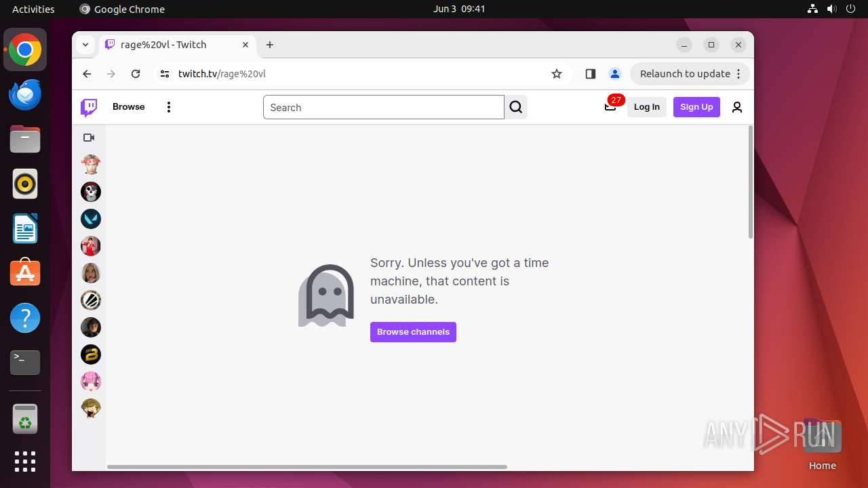Screen dimensions: 868x488
Task: Open the Chrome profile avatar
Action: tap(614, 74)
